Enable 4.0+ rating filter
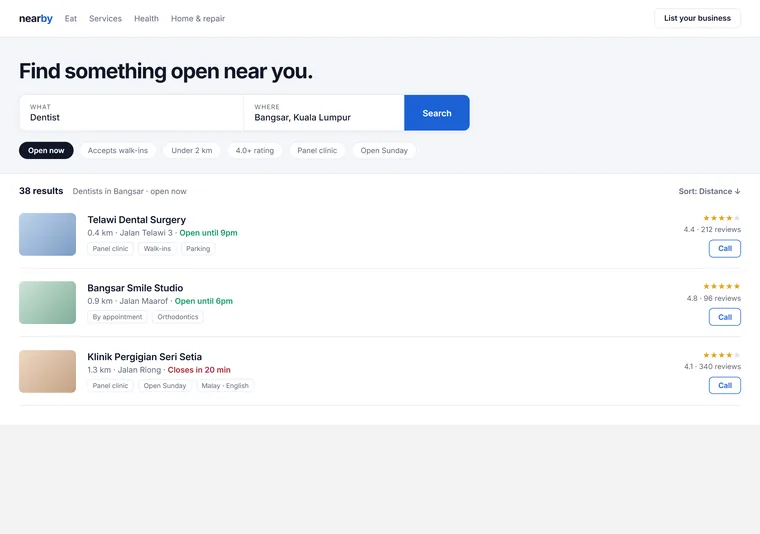The width and height of the screenshot is (760, 534). pyautogui.click(x=254, y=150)
